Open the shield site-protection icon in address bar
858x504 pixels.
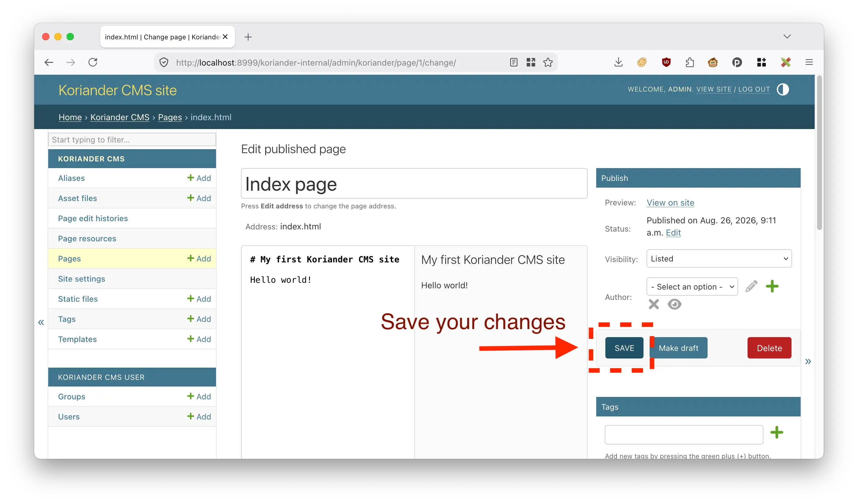[164, 63]
